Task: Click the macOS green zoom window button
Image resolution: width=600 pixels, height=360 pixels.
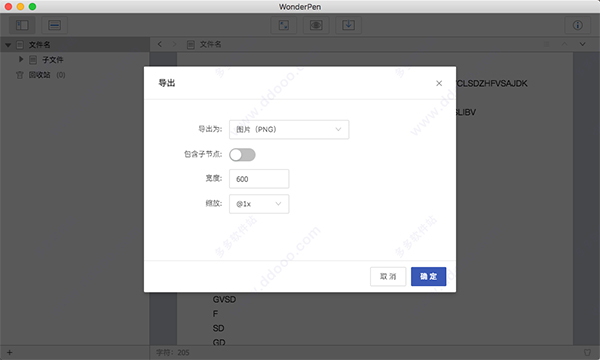Action: coord(33,7)
